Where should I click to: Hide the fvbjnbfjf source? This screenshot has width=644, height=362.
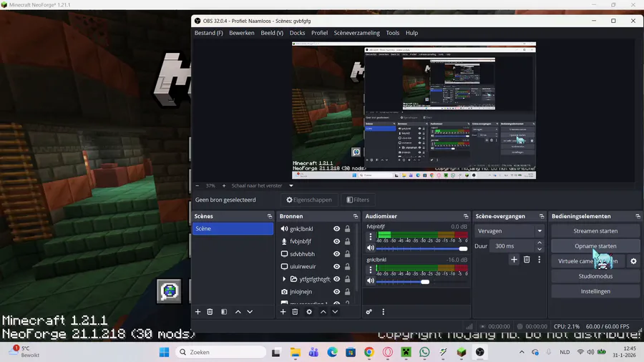tap(337, 241)
